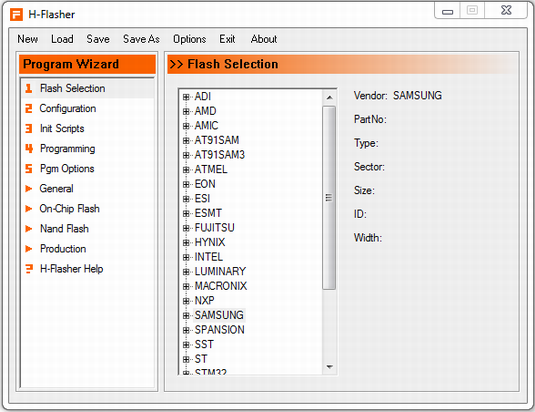Open the Production wizard page
Viewport: 535px width, 412px height.
click(x=63, y=249)
